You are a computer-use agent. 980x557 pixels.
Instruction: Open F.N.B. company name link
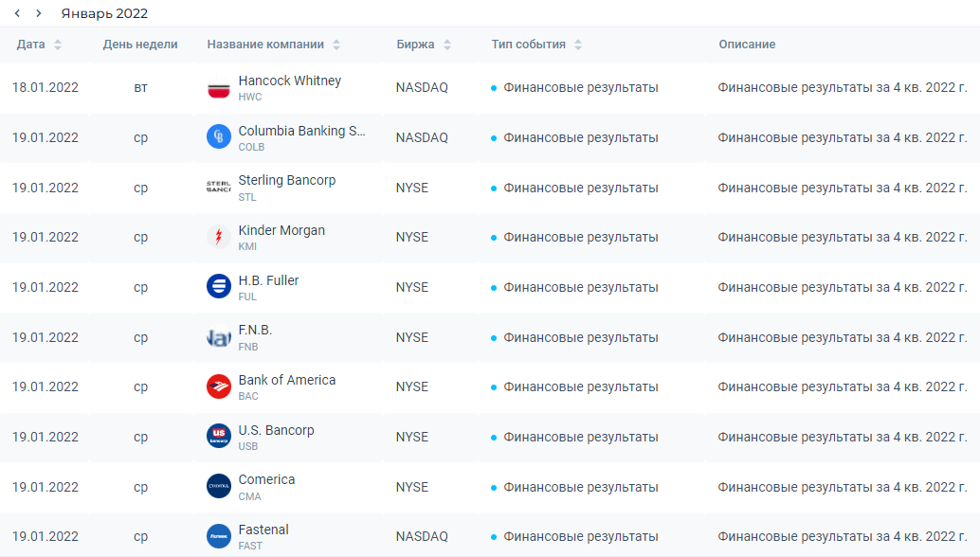tap(255, 331)
